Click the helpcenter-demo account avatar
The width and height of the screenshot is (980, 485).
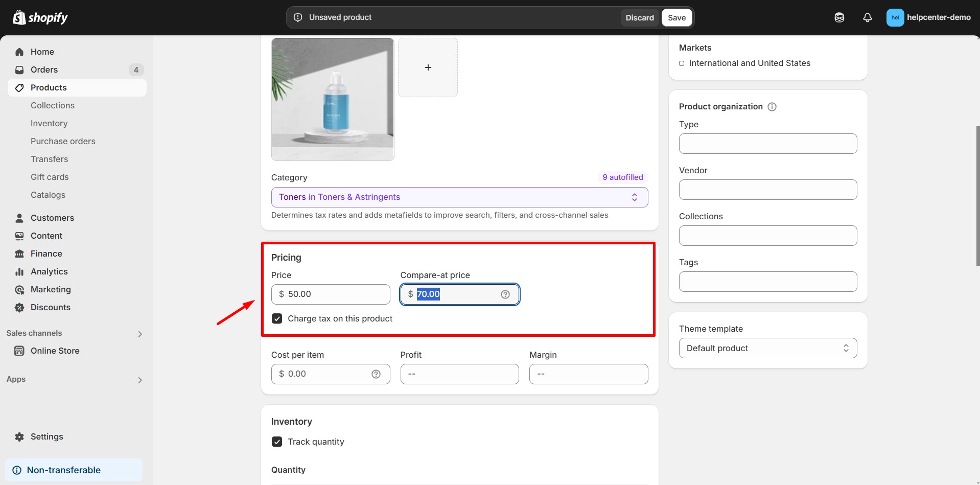click(x=895, y=17)
